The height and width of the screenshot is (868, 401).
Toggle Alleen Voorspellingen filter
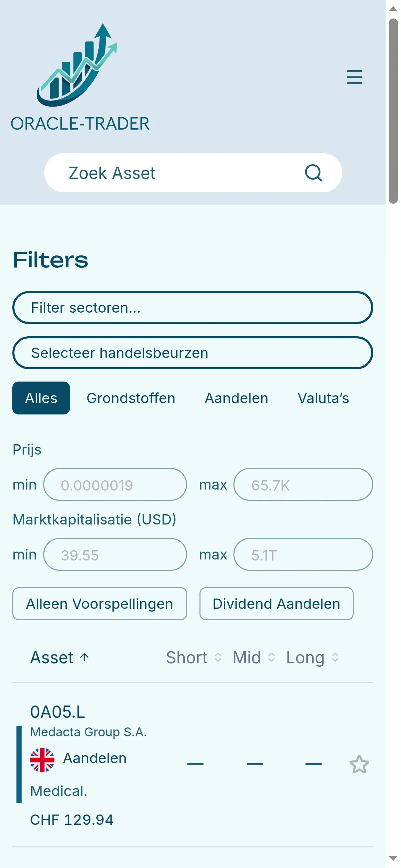pyautogui.click(x=100, y=604)
